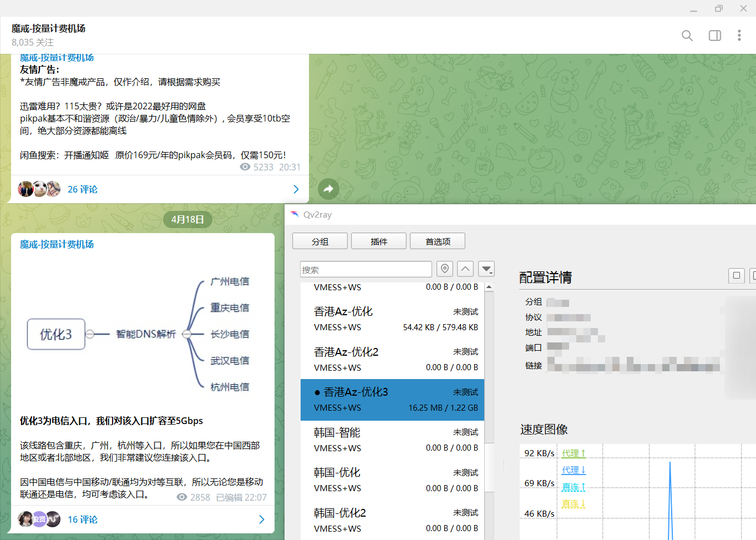Share the pikpak ad post
The width and height of the screenshot is (756, 540).
tap(328, 189)
